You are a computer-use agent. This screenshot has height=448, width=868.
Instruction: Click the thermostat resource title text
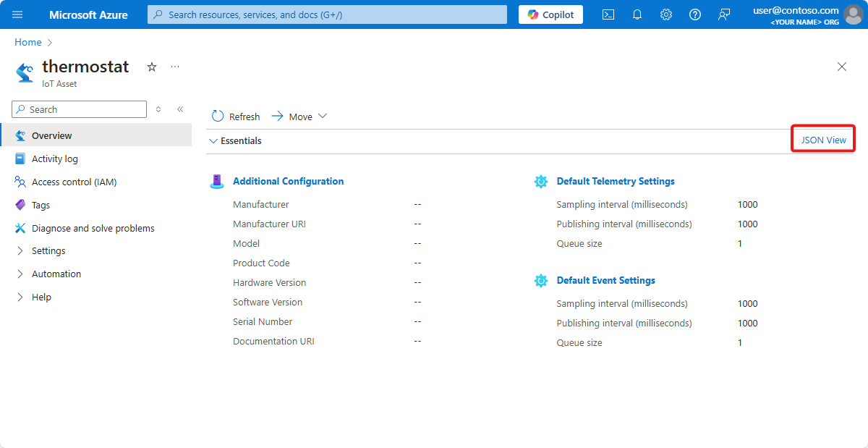85,67
